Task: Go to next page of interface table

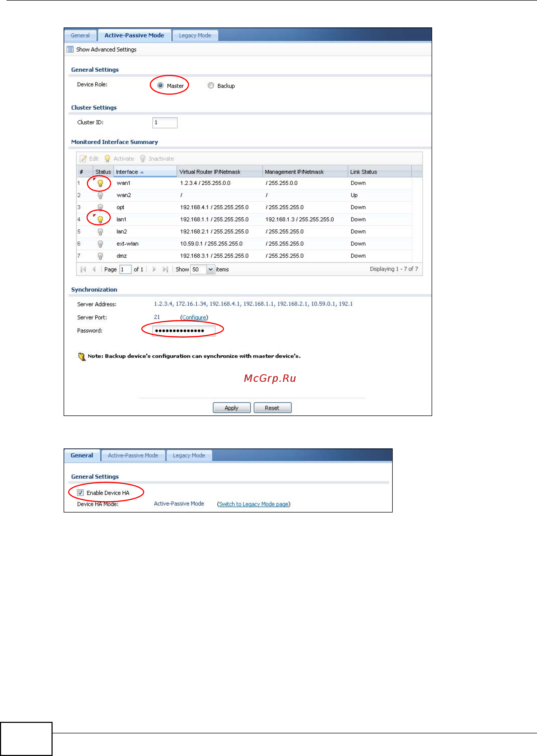Action: pos(154,269)
